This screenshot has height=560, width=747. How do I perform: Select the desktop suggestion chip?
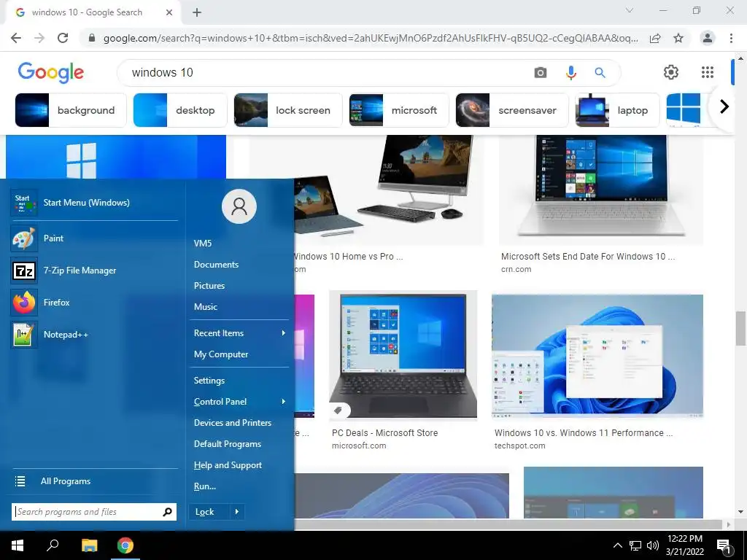[x=180, y=110]
